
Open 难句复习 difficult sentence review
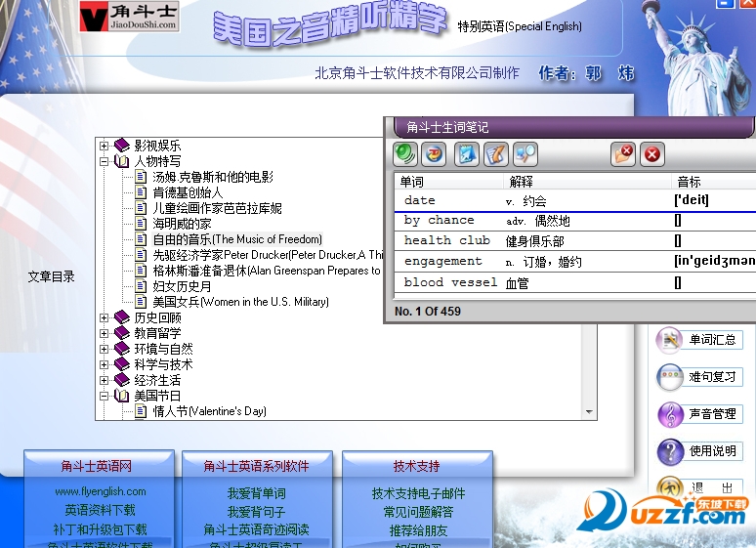(x=699, y=377)
